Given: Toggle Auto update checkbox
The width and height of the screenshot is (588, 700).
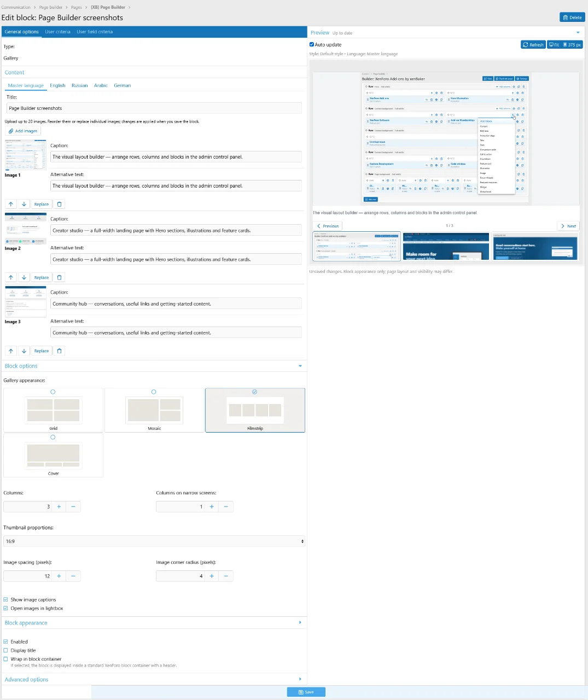Looking at the screenshot, I should pyautogui.click(x=312, y=45).
